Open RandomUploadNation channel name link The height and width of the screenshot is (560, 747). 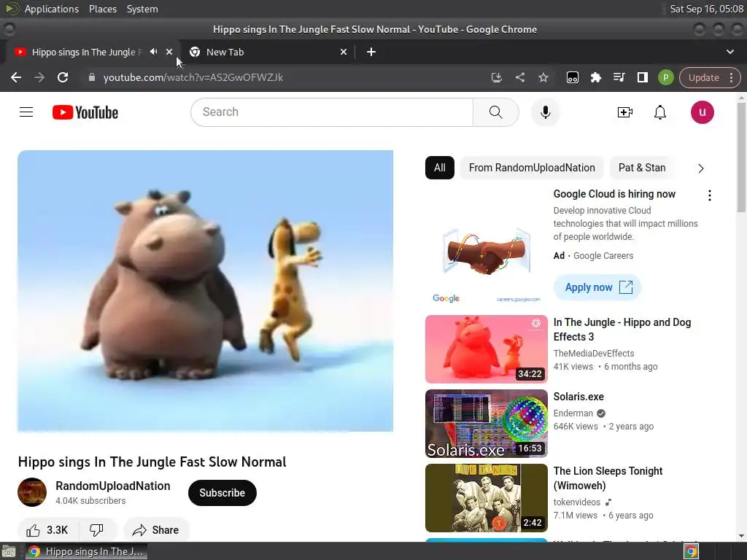[x=113, y=486]
